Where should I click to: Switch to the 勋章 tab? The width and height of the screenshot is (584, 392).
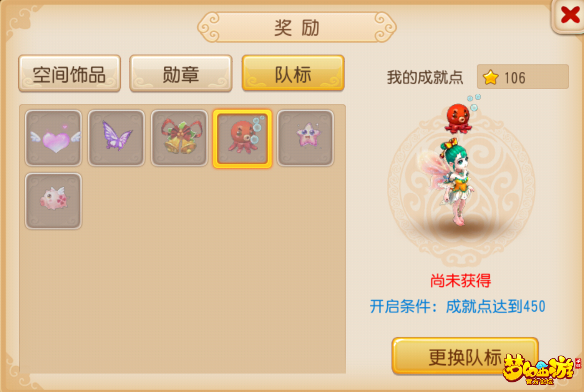(181, 74)
